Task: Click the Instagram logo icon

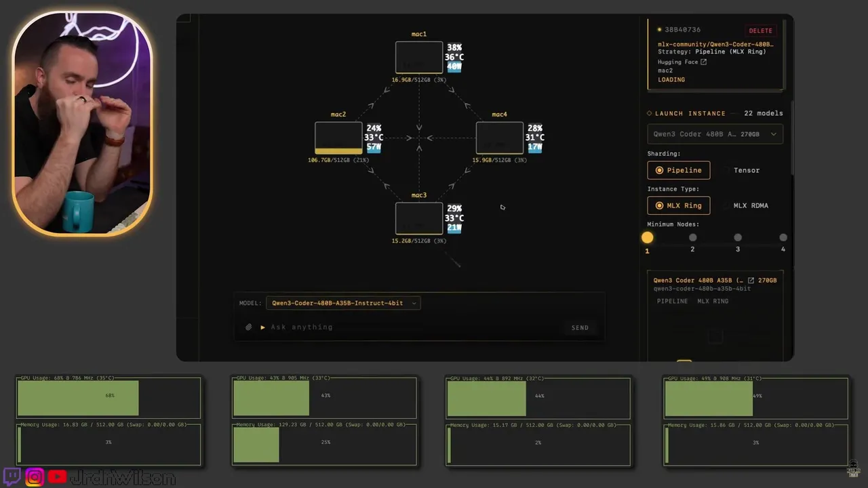Action: [35, 477]
